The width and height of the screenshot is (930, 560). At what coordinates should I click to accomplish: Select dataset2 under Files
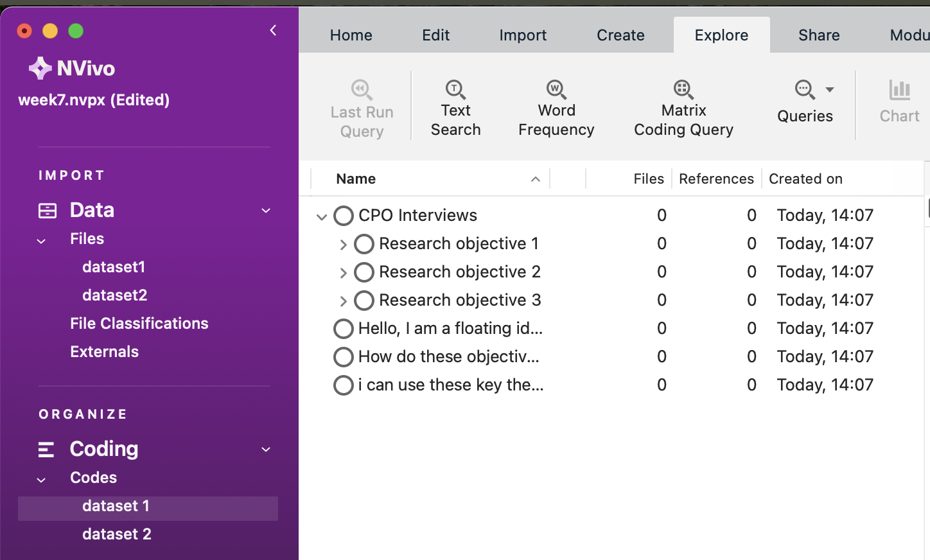pyautogui.click(x=114, y=295)
